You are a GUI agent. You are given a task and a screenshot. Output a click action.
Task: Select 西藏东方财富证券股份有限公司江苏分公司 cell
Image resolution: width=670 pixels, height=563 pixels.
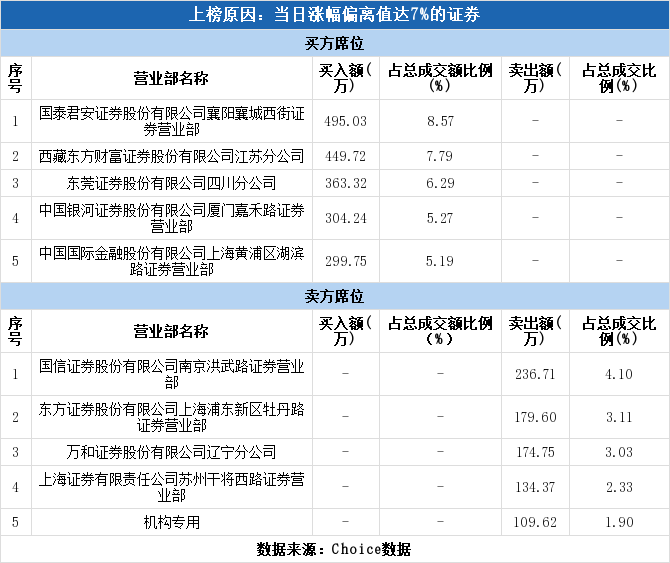point(172,156)
